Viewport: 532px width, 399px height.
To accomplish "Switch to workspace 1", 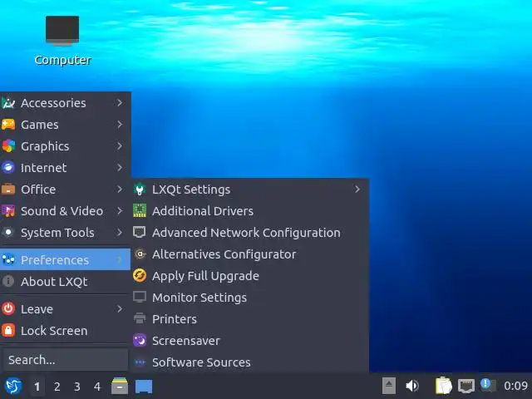I will pyautogui.click(x=37, y=387).
